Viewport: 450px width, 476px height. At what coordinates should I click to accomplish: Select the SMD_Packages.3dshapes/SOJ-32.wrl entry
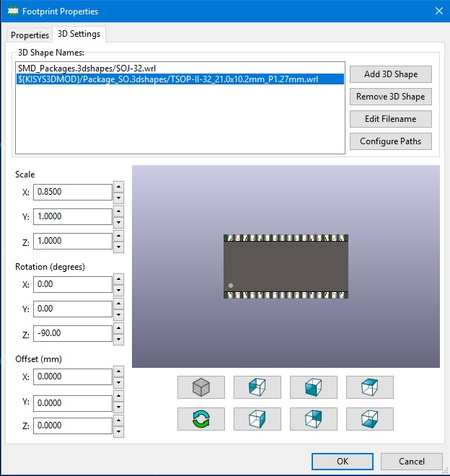[180, 69]
